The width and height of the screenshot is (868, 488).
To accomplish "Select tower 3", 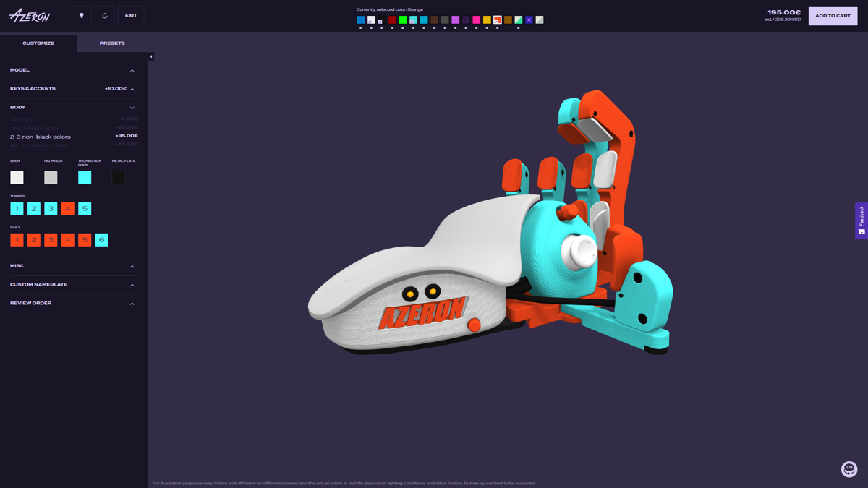I will (x=51, y=209).
